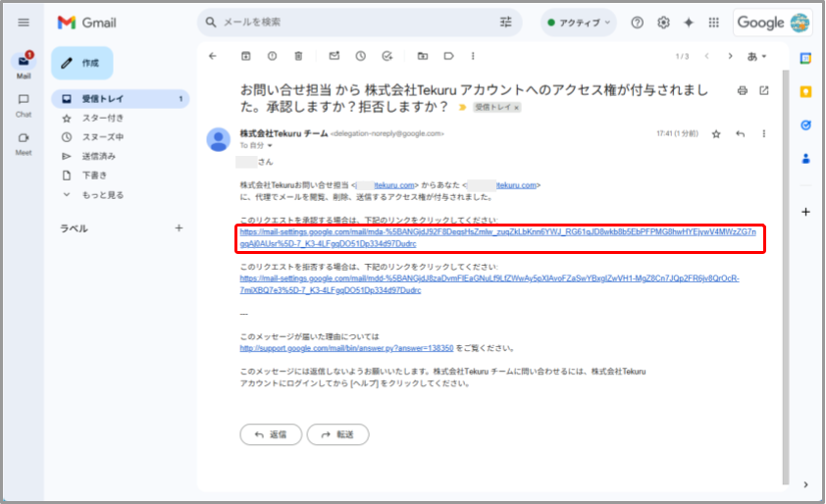Open the アクティブ status dropdown
Viewport: 826px width, 504px height.
[x=579, y=23]
